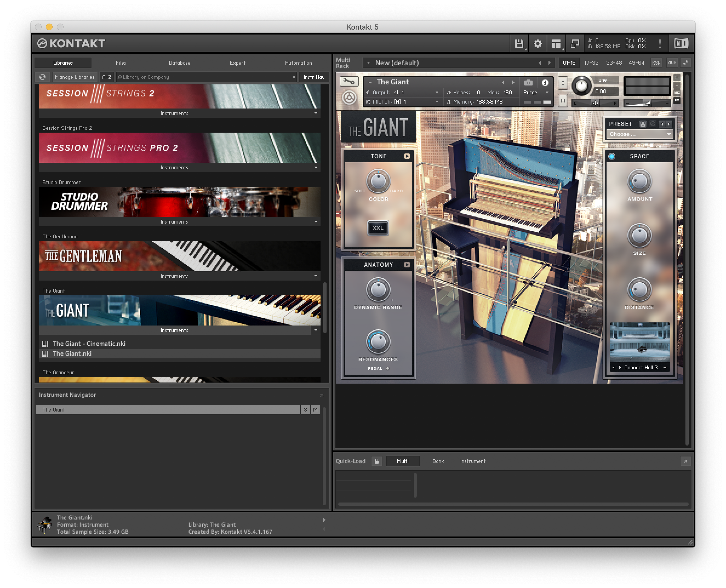Image resolution: width=726 pixels, height=588 pixels.
Task: Go to the next instrument arrow in header
Action: point(513,82)
